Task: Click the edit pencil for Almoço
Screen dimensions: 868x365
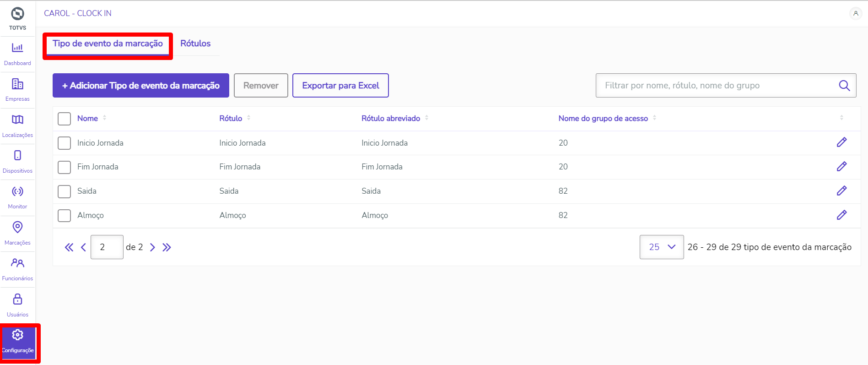Action: tap(841, 215)
